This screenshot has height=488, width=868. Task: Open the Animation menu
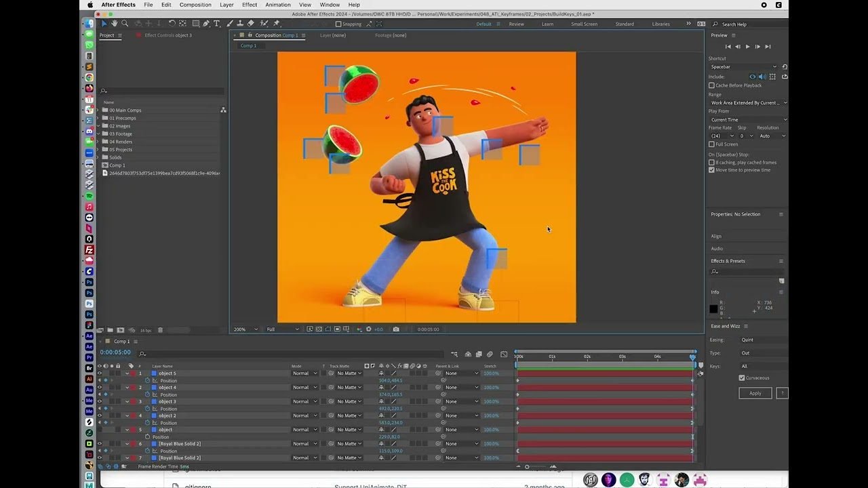point(278,5)
